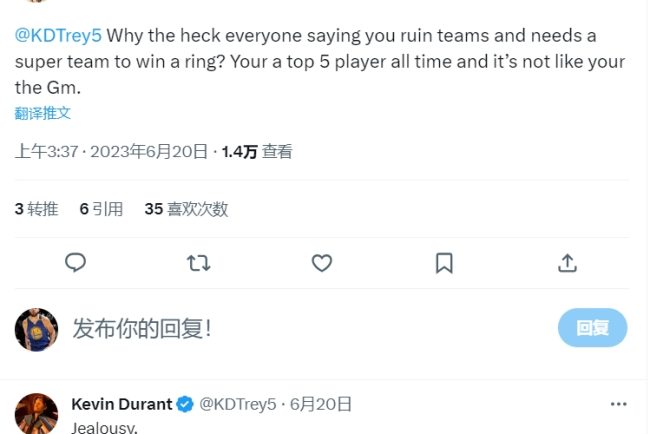Open the 6月20日 date on Durant's reply
The height and width of the screenshot is (434, 650).
(x=321, y=405)
